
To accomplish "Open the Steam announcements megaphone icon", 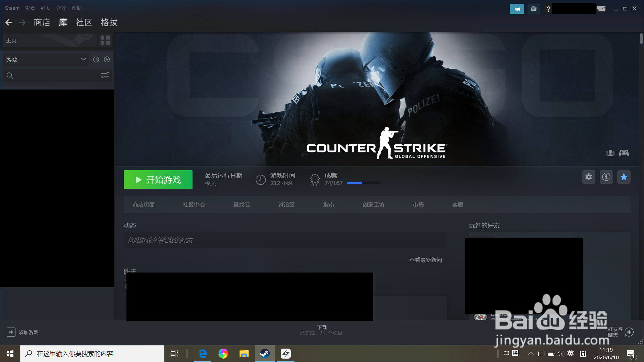I will point(517,9).
